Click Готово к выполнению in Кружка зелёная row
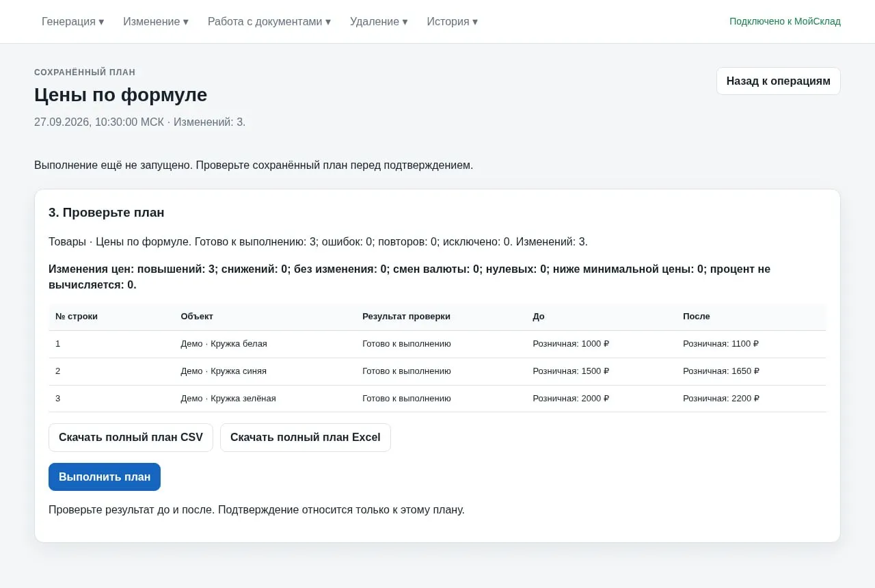This screenshot has height=588, width=875. point(407,399)
